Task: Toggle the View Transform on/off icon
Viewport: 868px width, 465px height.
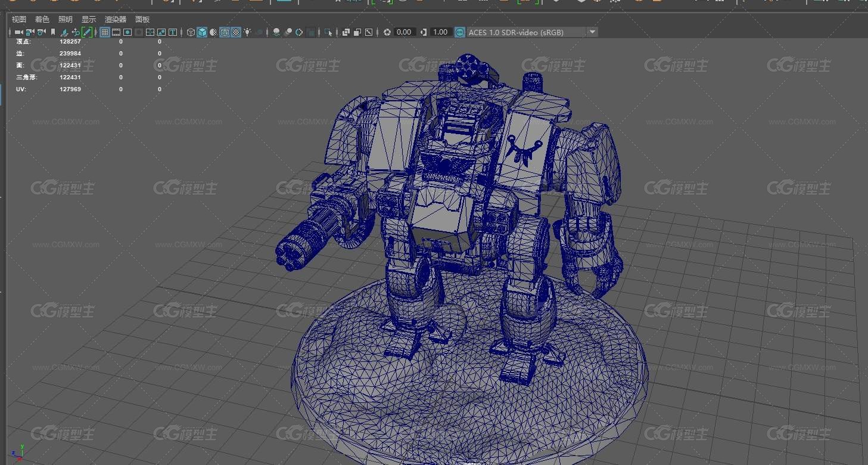Action: tap(460, 32)
